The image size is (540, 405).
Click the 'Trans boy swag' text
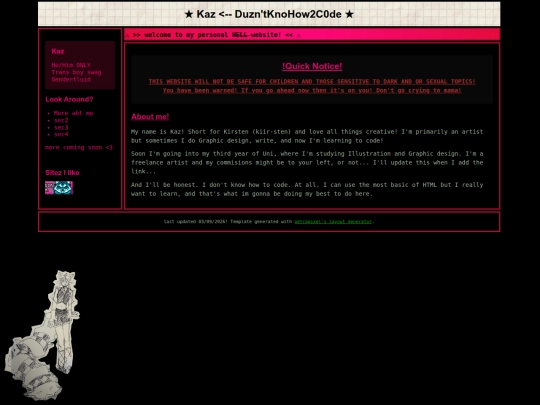pos(76,72)
